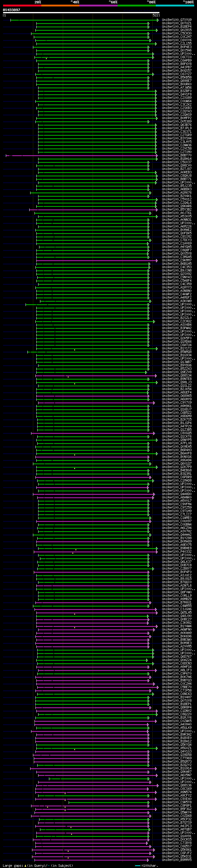Screen dimensions: 197x868
Task: Open hit UniRef100_Q7XYU9
Action: click(x=177, y=20)
